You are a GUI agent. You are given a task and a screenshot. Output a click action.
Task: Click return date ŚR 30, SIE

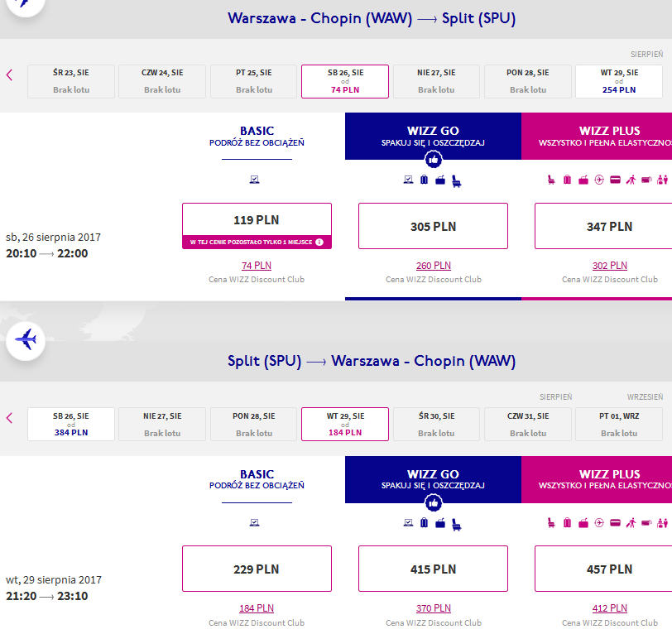436,424
